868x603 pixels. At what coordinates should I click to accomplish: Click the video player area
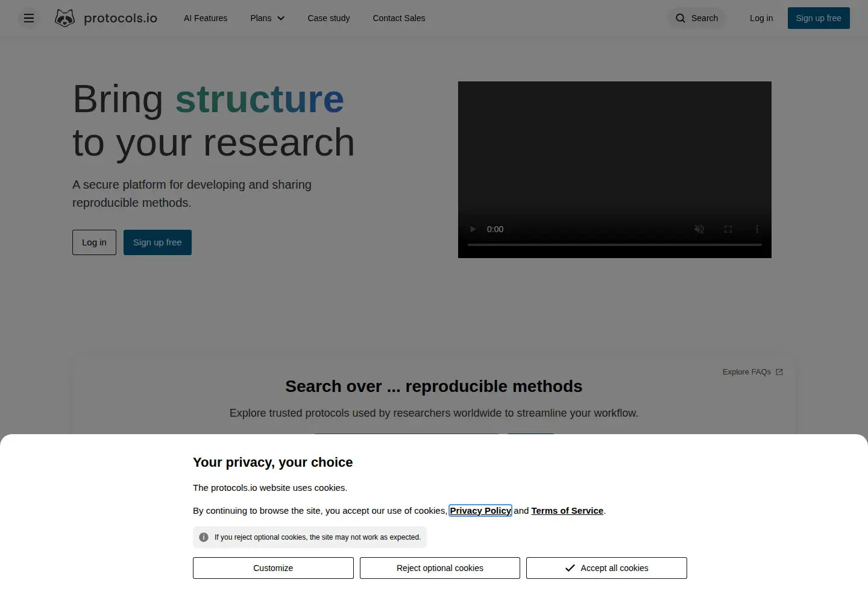(615, 169)
